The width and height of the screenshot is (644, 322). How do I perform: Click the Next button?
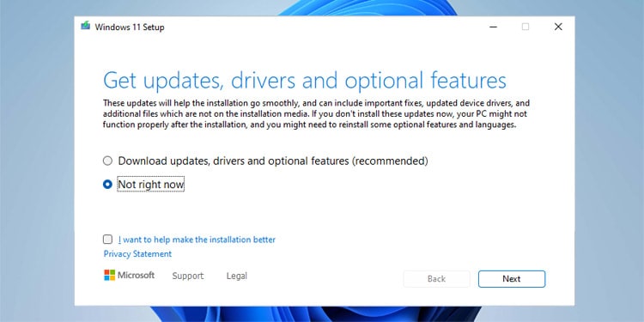pyautogui.click(x=512, y=279)
